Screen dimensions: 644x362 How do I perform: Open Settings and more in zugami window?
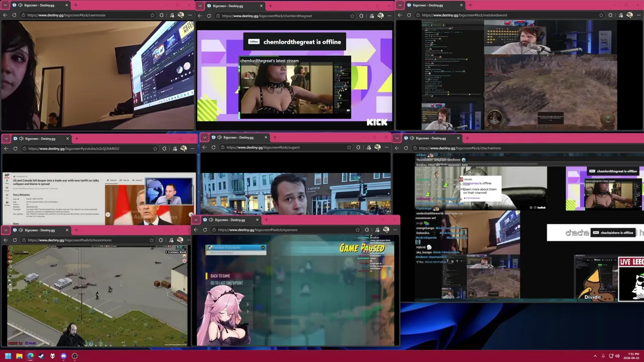386,147
